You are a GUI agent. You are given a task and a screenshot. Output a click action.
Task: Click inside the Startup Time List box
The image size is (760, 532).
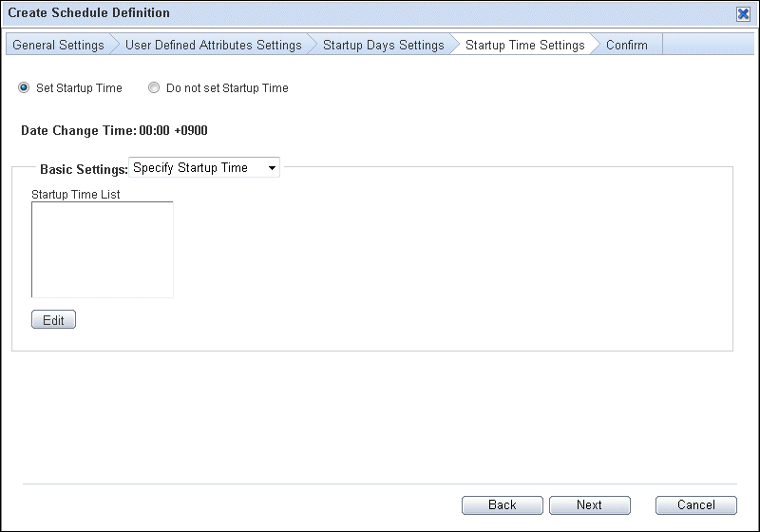coord(103,250)
